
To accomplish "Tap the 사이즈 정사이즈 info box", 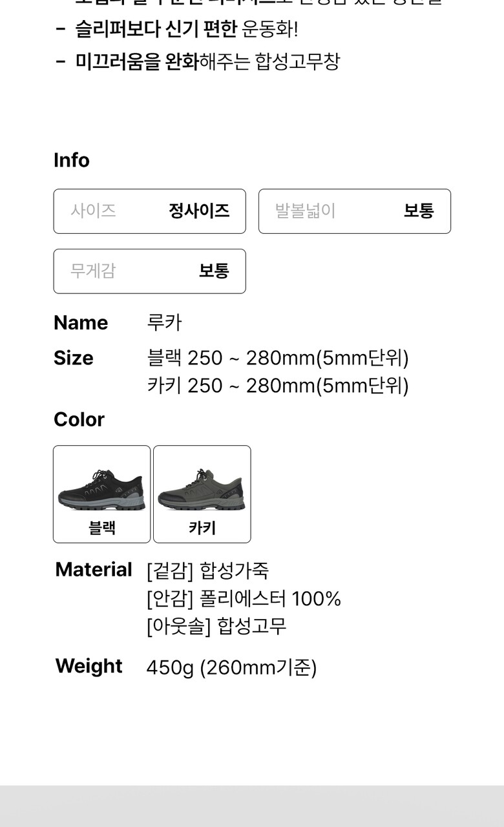I will [149, 211].
